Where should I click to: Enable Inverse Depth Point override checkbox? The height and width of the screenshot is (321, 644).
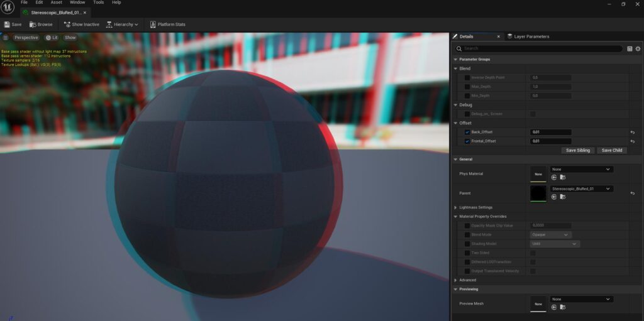coord(467,78)
